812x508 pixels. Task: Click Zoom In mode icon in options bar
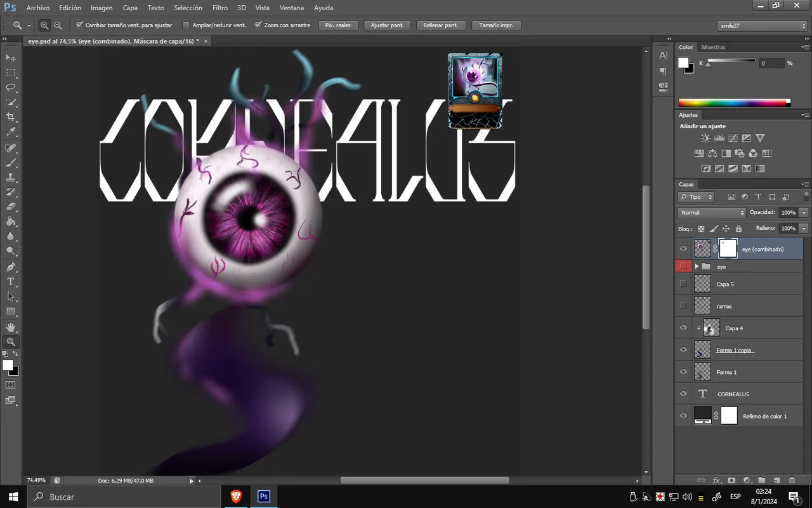click(x=44, y=25)
